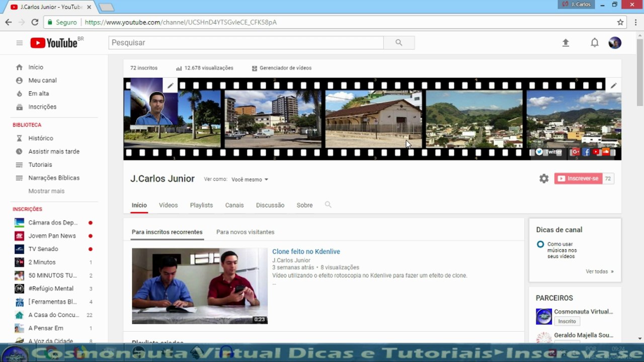Click the hourglass icon beside Histórico
This screenshot has width=644, height=362.
point(19,138)
